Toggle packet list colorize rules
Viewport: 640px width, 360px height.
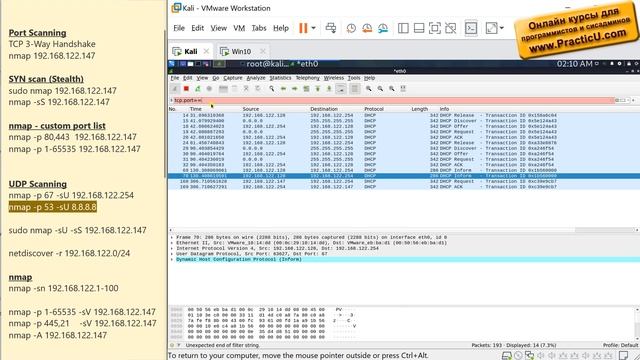click(355, 89)
